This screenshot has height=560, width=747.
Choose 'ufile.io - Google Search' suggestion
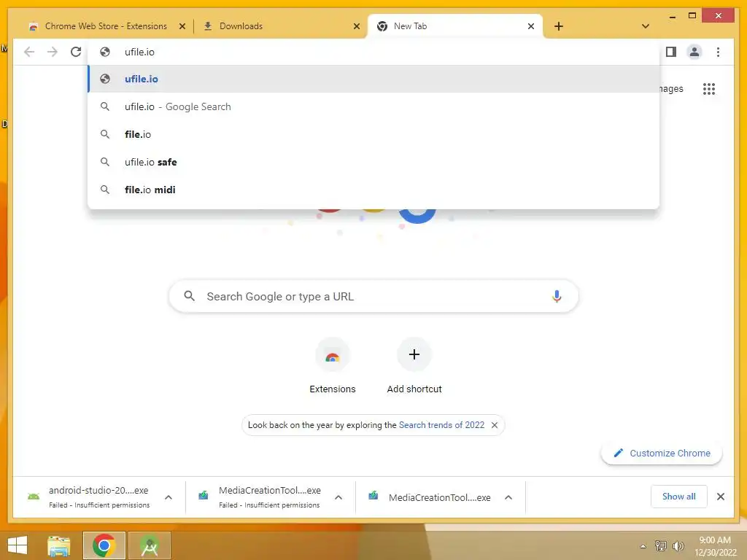(x=373, y=106)
